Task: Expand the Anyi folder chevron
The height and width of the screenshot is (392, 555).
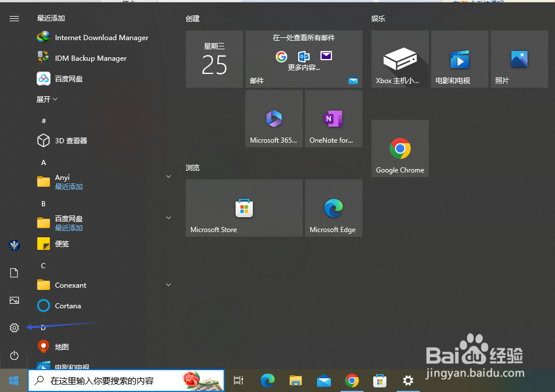Action: (169, 177)
